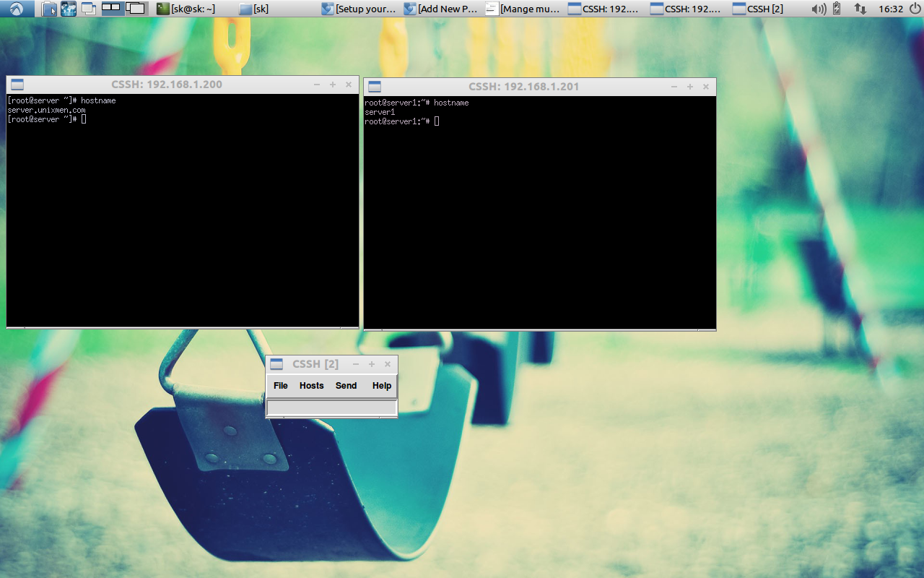Viewport: 924px width, 578px height.
Task: Switch to the second workspace in pager
Action: pos(136,9)
